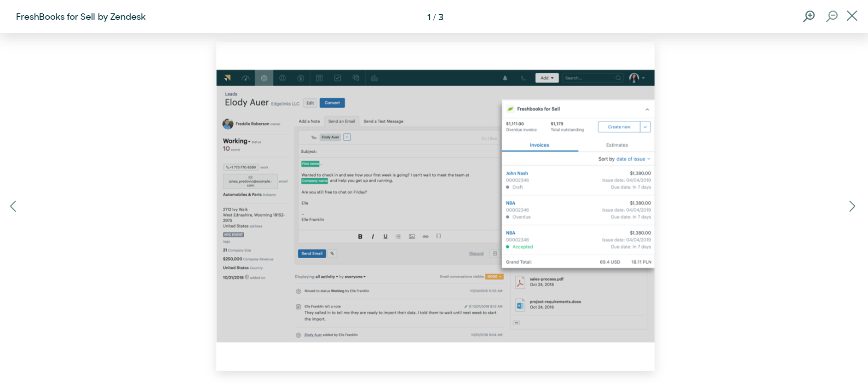868x383 pixels.
Task: Switch to the Send an Email tab
Action: [x=342, y=122]
